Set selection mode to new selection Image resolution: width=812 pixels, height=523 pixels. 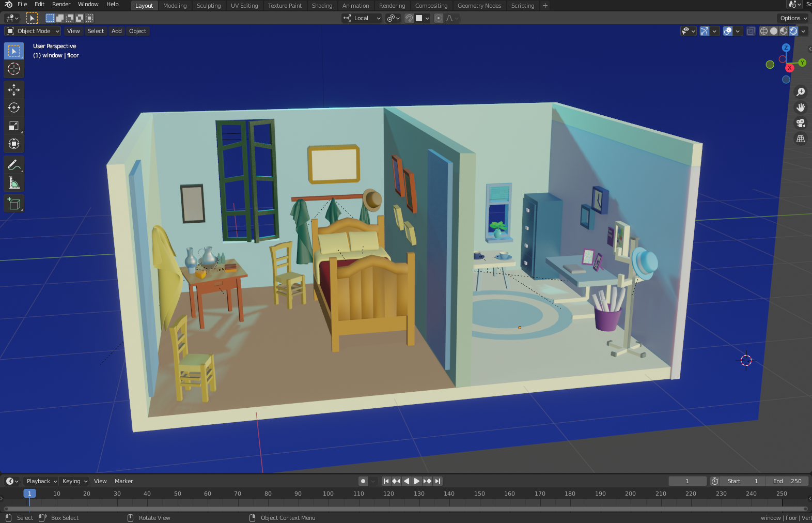click(x=50, y=18)
